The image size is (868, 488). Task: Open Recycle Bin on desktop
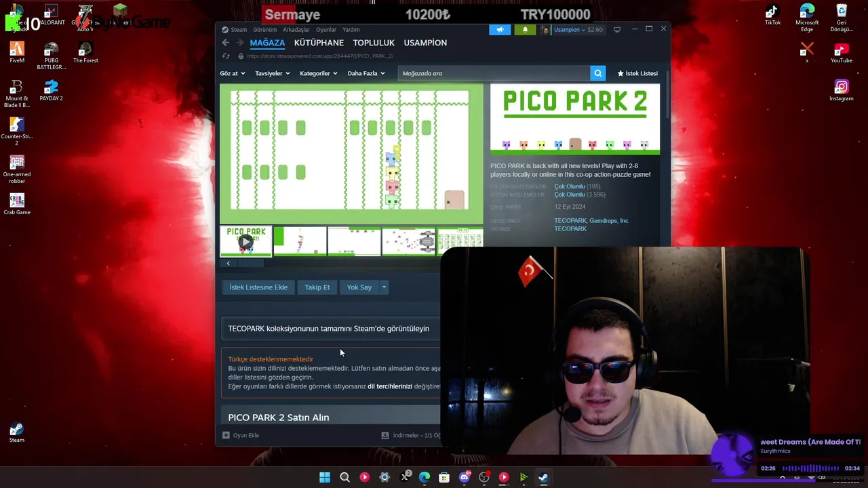coord(842,18)
